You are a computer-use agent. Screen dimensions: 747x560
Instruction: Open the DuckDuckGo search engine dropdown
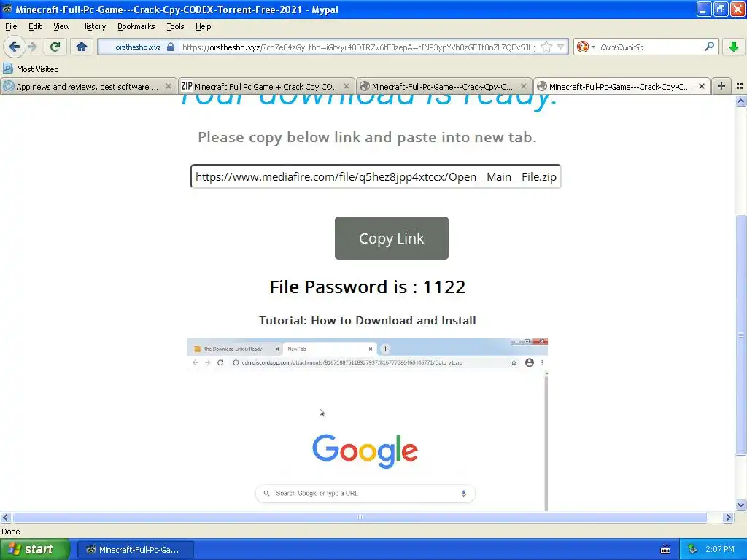tap(593, 47)
